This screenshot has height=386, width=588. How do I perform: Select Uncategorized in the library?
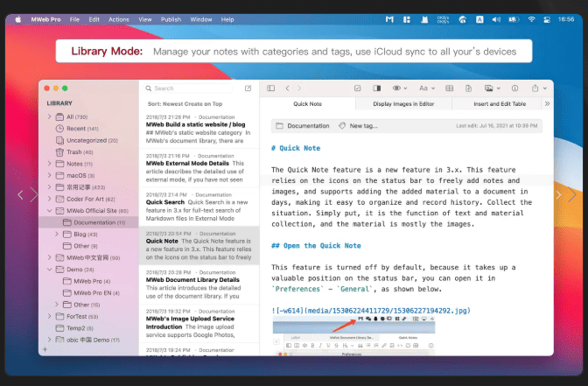coord(88,140)
